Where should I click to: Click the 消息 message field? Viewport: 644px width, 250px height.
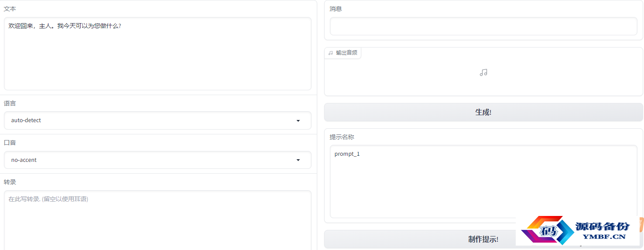tap(483, 26)
